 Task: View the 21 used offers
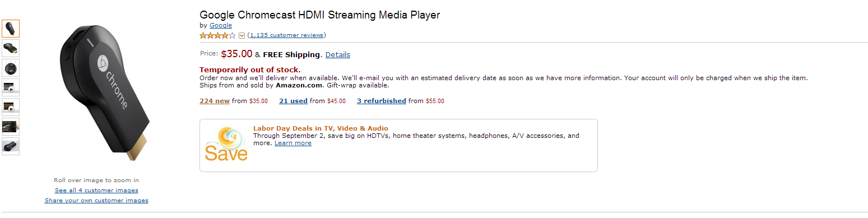pyautogui.click(x=293, y=101)
